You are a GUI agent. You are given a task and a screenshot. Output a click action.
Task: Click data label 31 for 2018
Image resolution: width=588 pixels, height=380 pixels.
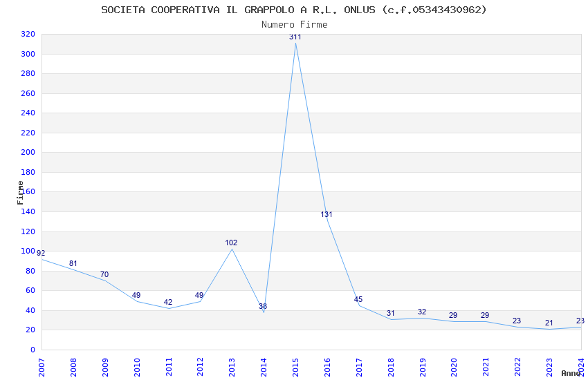(x=390, y=314)
